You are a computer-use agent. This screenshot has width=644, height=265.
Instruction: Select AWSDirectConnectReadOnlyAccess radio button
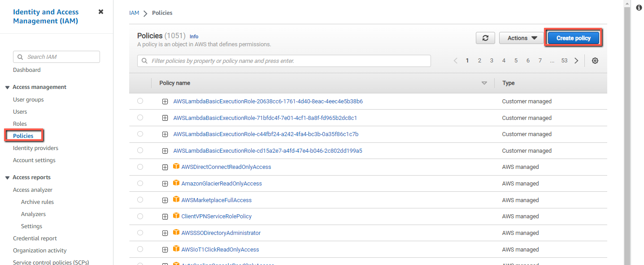coord(140,167)
